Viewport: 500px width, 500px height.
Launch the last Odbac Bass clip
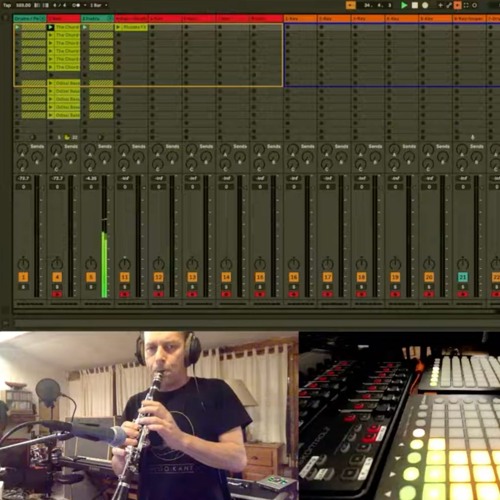(51, 115)
